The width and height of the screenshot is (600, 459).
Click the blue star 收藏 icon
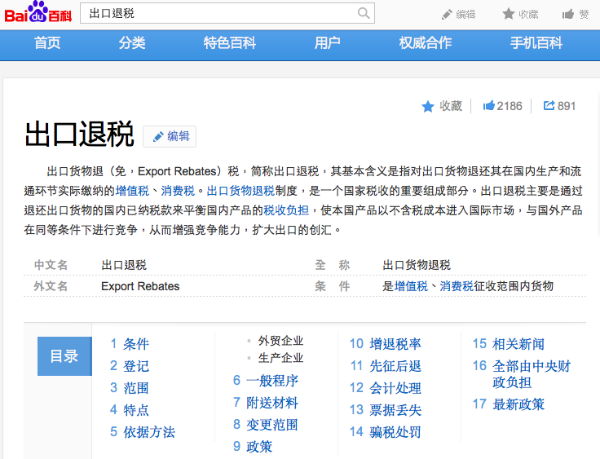pos(428,106)
